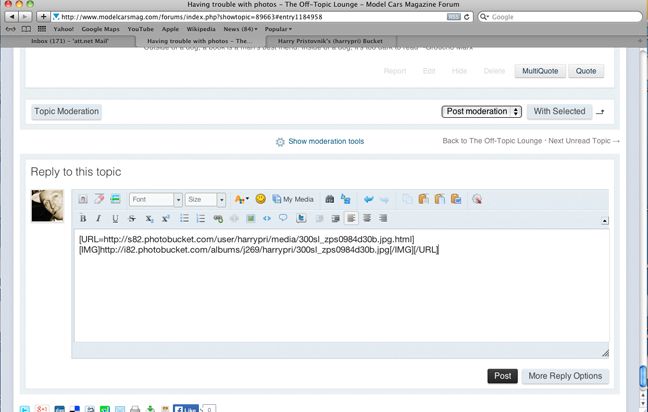
Task: Insert a numbered list
Action: click(x=201, y=219)
